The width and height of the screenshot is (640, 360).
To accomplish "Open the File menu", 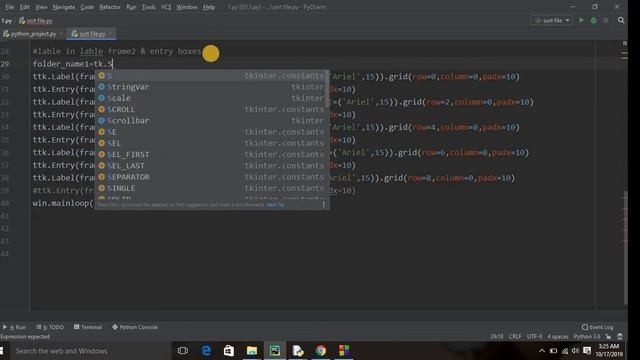I will pyautogui.click(x=9, y=7).
